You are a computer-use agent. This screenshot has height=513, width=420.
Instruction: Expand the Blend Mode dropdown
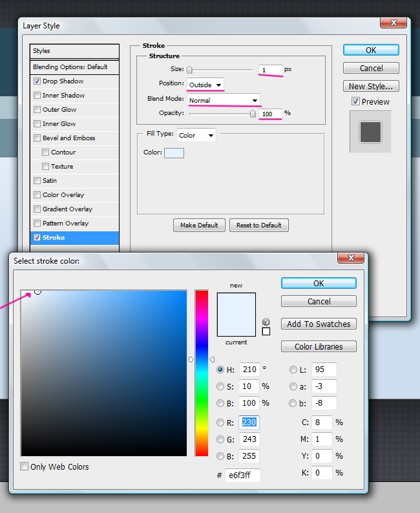tap(224, 100)
